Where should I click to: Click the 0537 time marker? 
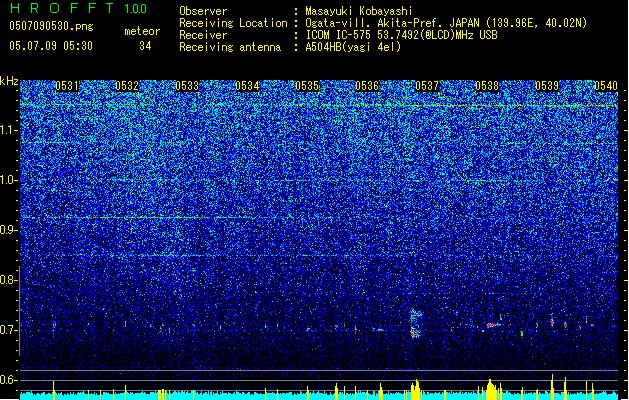point(427,86)
